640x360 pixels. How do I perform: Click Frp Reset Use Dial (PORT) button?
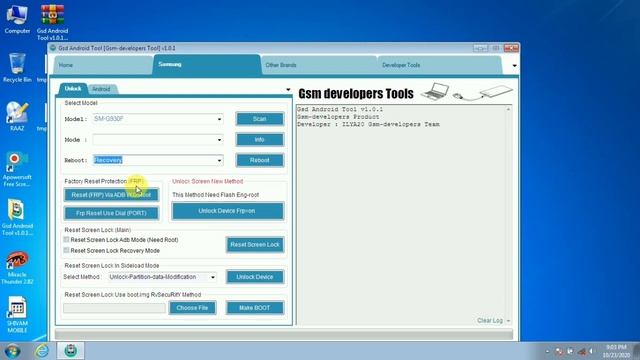pyautogui.click(x=111, y=213)
